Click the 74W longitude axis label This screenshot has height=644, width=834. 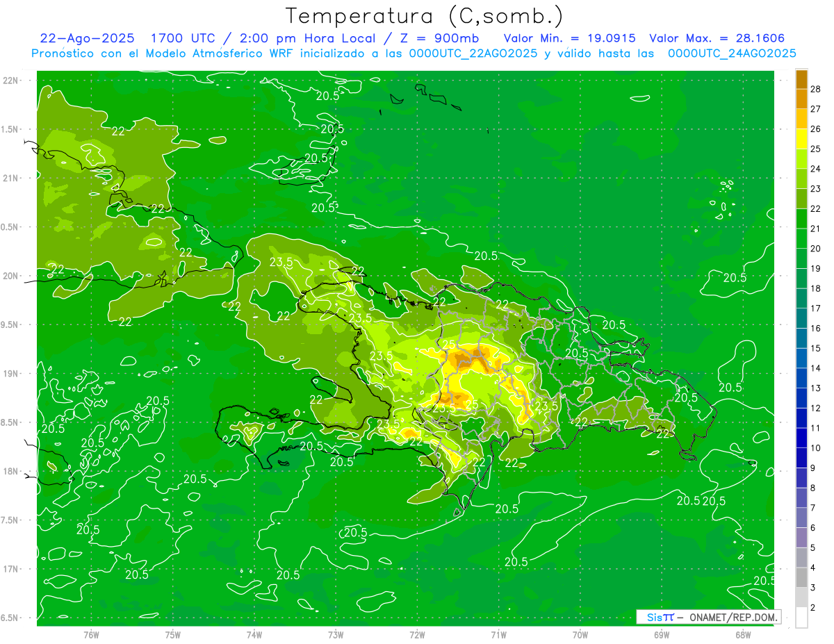254,635
